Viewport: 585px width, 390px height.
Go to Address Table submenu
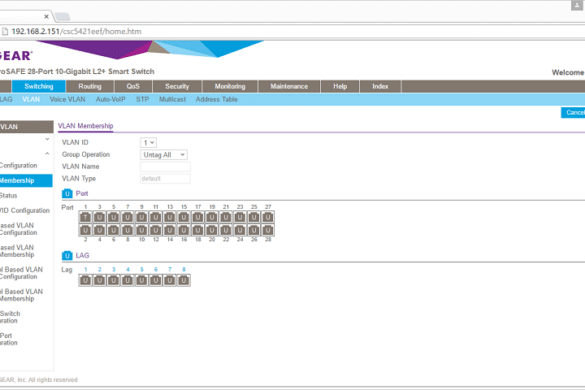click(x=216, y=99)
